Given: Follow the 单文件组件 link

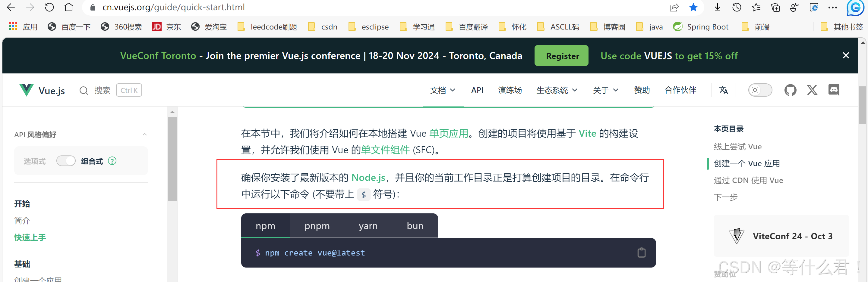Looking at the screenshot, I should 386,150.
